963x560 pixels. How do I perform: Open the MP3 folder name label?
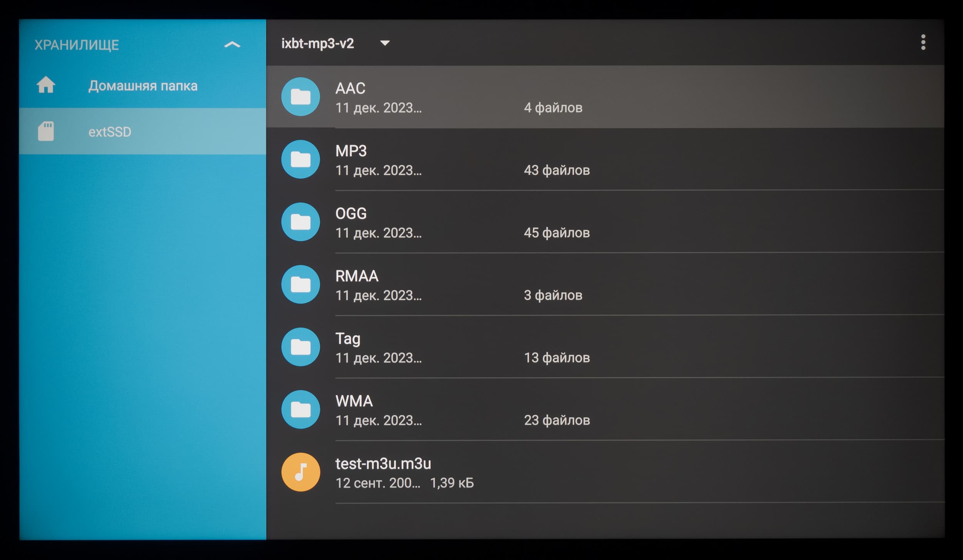(x=351, y=151)
